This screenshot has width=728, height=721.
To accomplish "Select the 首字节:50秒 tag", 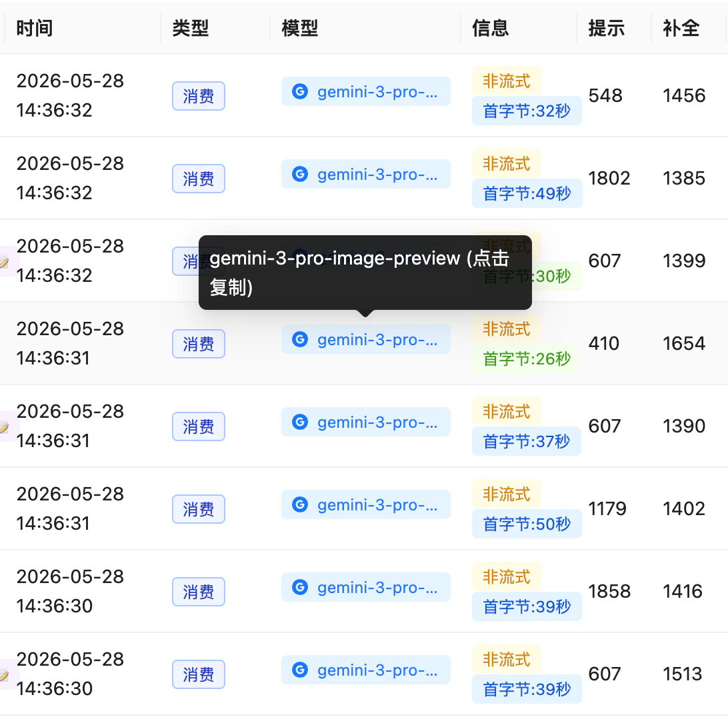I will click(527, 523).
